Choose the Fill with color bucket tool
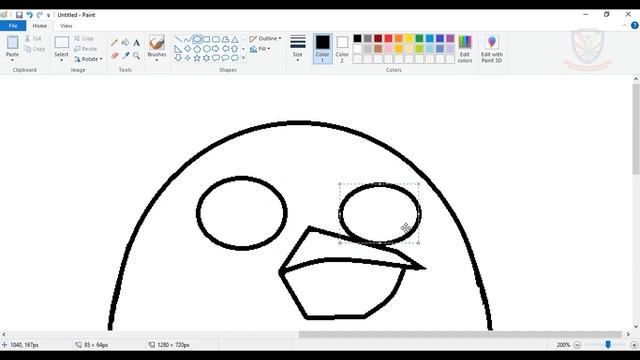Image resolution: width=640 pixels, height=360 pixels. click(125, 42)
